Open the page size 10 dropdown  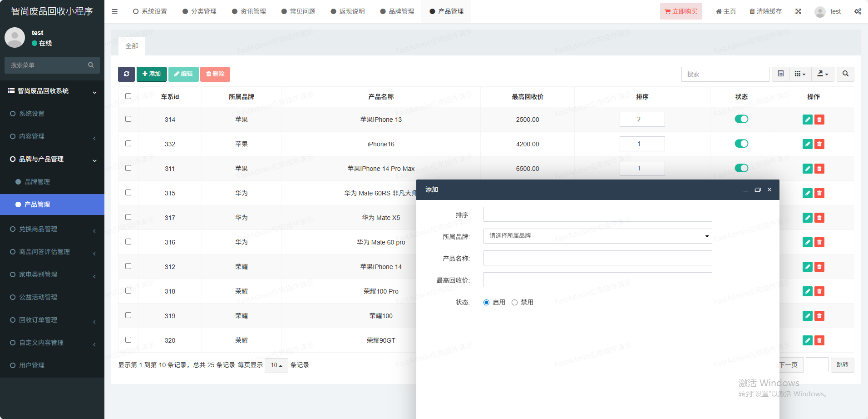tap(276, 365)
